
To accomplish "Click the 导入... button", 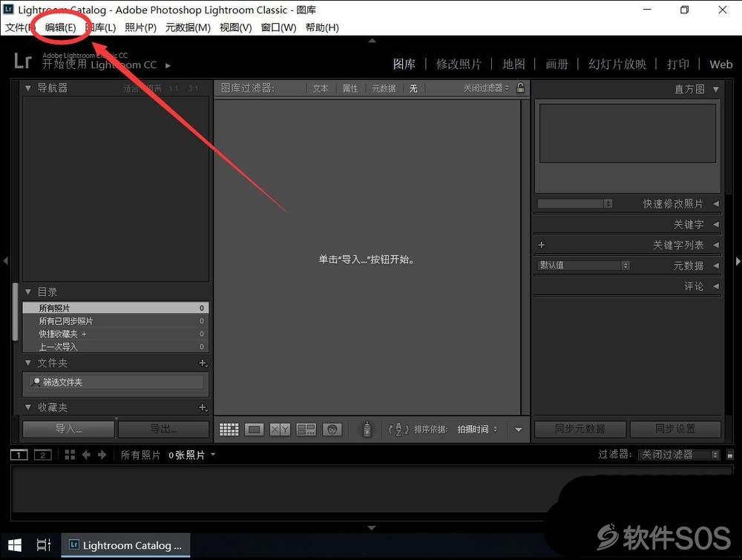I will tap(68, 429).
